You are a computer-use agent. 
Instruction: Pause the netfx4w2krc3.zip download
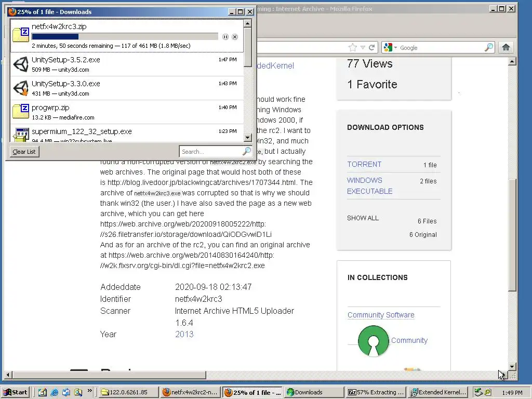coord(225,37)
